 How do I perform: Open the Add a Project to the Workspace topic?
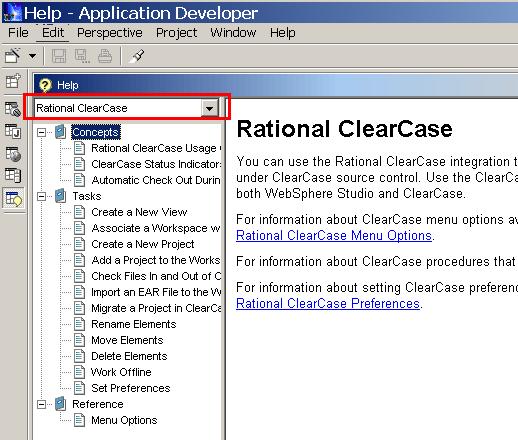coord(156,260)
